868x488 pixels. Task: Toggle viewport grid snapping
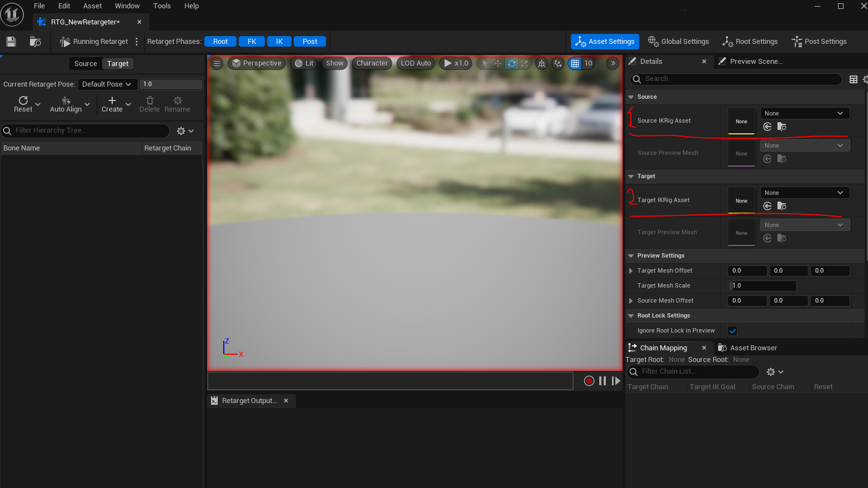(575, 63)
